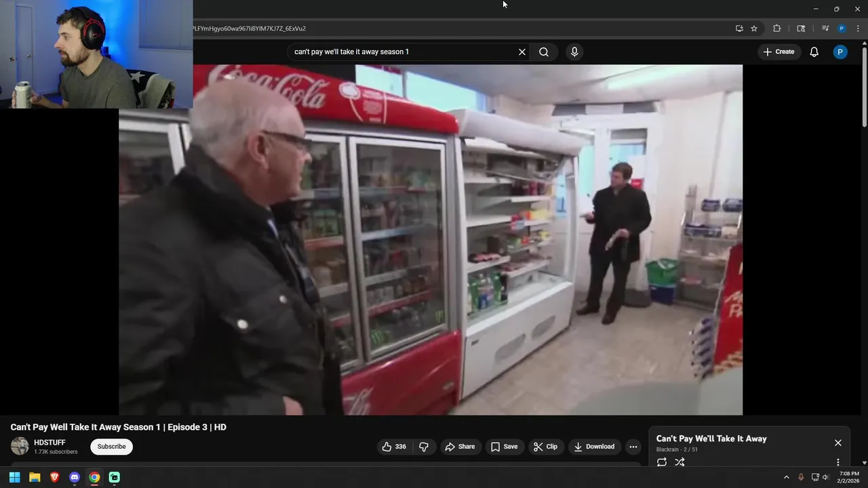This screenshot has width=868, height=488.
Task: Toggle shuffle playlist
Action: coord(679,462)
